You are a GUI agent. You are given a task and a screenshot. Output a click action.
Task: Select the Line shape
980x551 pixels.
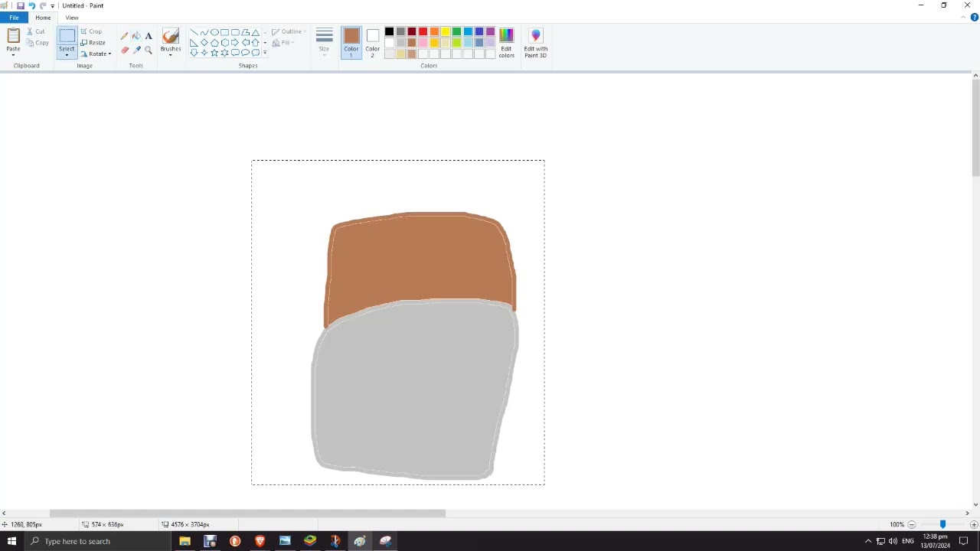pyautogui.click(x=194, y=32)
